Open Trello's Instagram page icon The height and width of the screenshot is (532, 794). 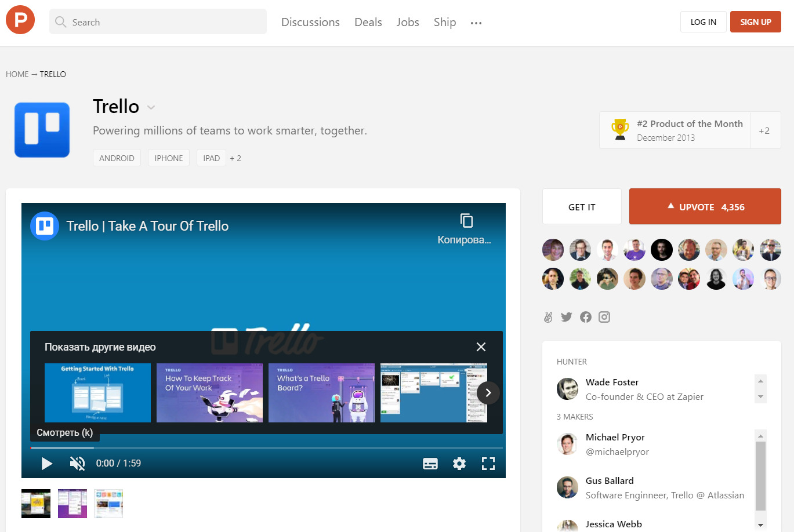click(604, 317)
